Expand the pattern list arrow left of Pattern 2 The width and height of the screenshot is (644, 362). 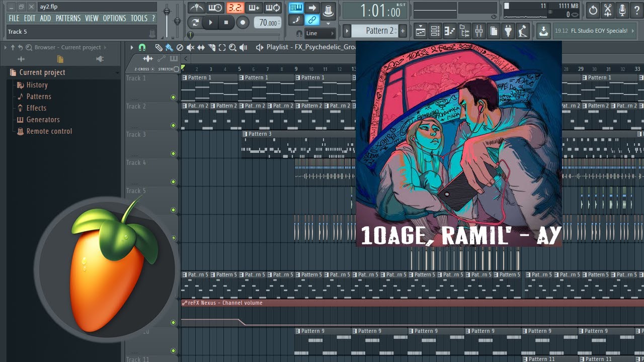click(347, 31)
